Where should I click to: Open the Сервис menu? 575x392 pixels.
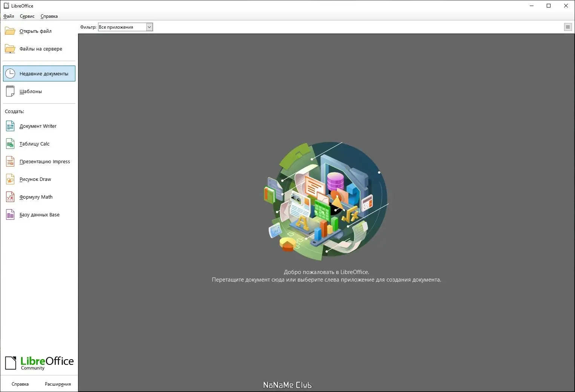[27, 16]
